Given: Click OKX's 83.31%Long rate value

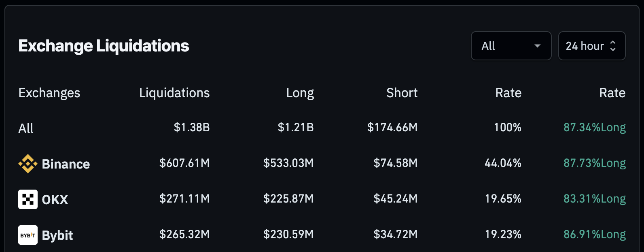Looking at the screenshot, I should pos(594,199).
